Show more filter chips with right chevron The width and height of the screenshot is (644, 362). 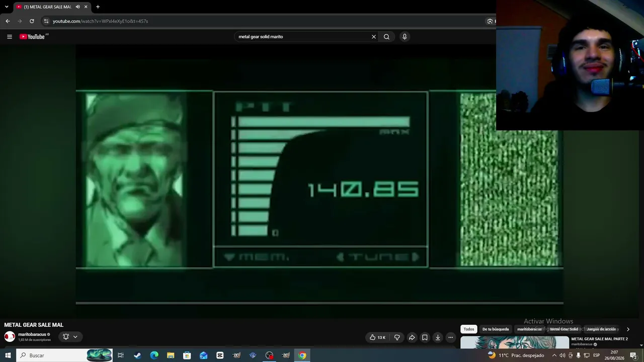[x=628, y=329]
